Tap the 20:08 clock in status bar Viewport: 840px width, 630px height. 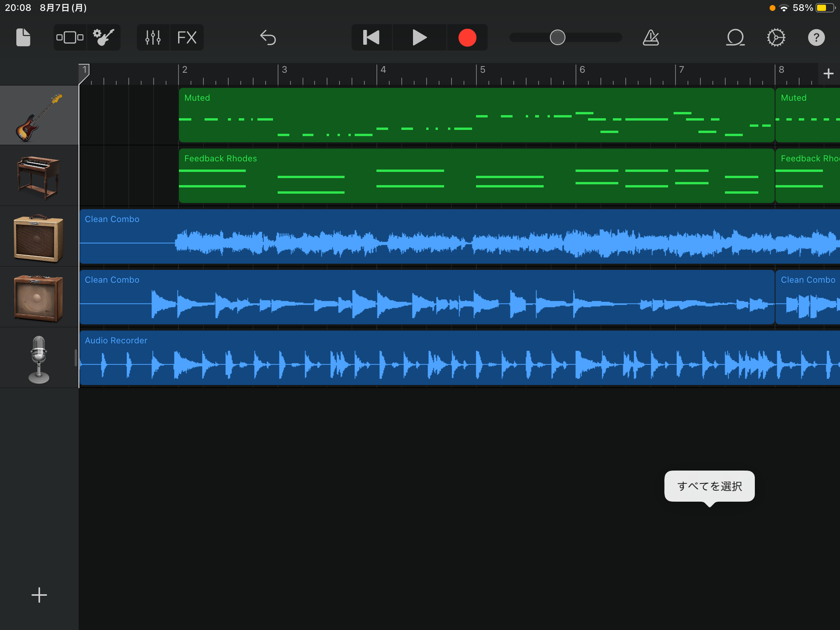tap(18, 8)
